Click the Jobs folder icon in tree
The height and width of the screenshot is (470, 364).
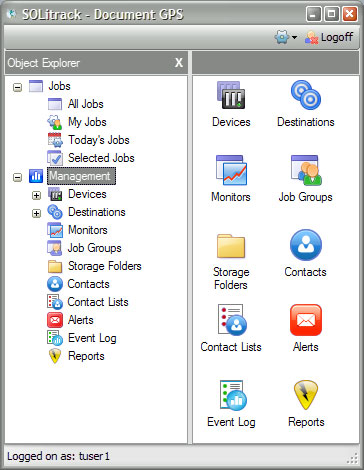(x=36, y=86)
